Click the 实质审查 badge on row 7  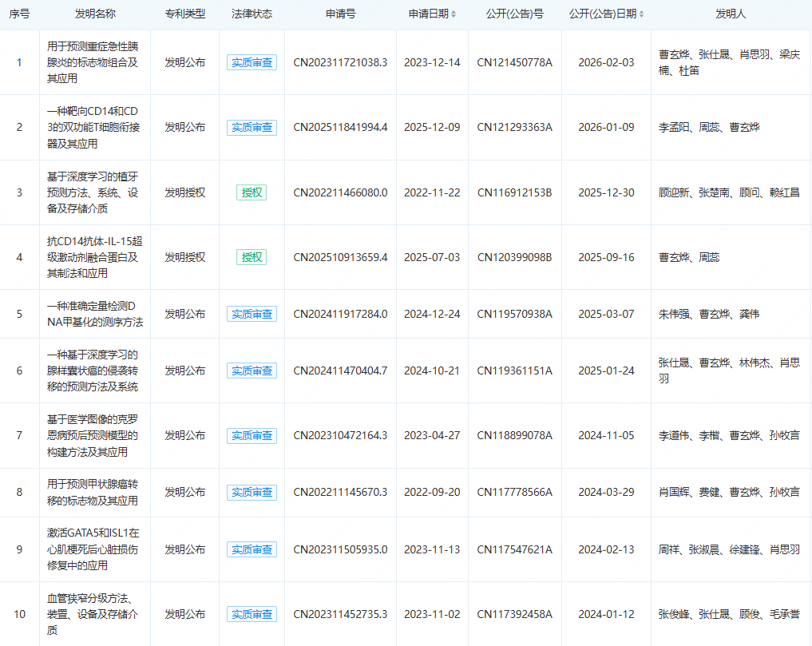(x=252, y=435)
